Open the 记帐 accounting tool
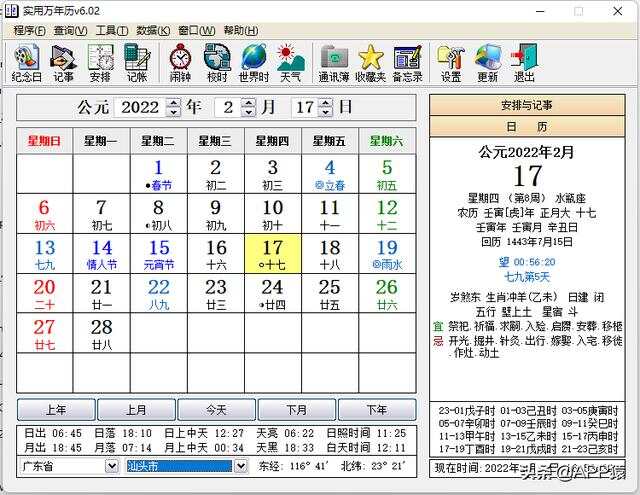 (x=137, y=63)
